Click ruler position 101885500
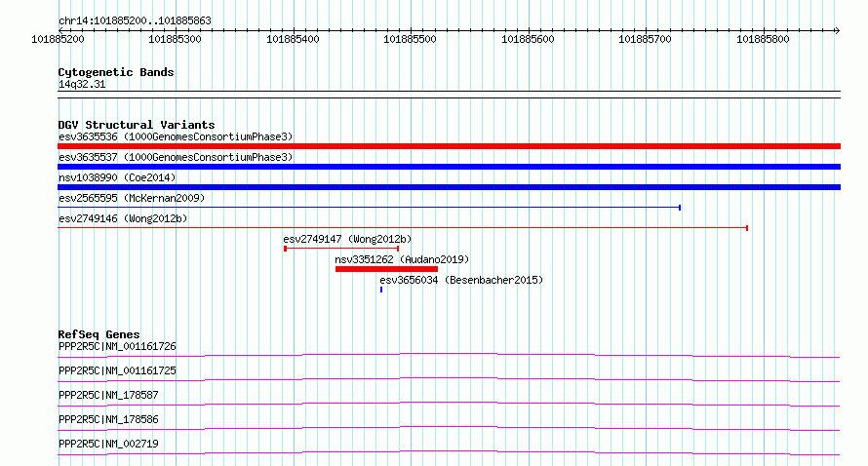Image resolution: width=868 pixels, height=466 pixels. [x=411, y=39]
